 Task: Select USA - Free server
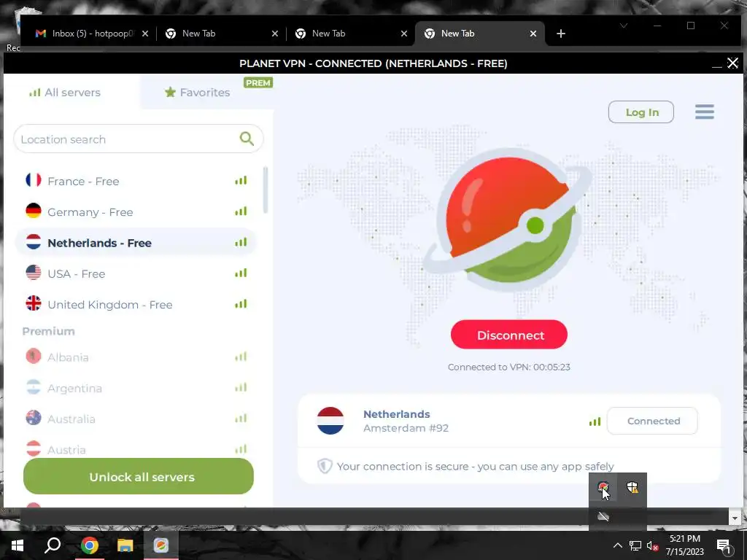point(136,274)
